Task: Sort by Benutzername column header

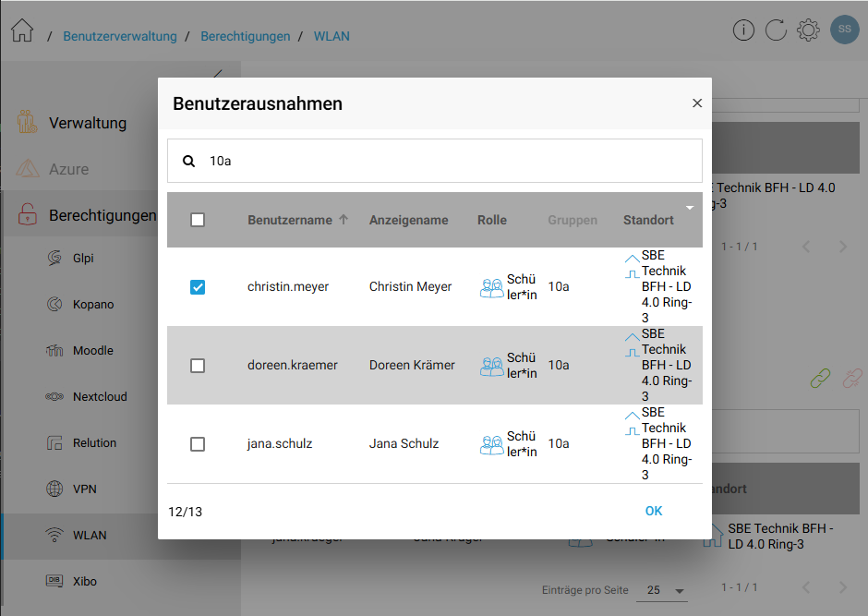Action: pyautogui.click(x=290, y=220)
